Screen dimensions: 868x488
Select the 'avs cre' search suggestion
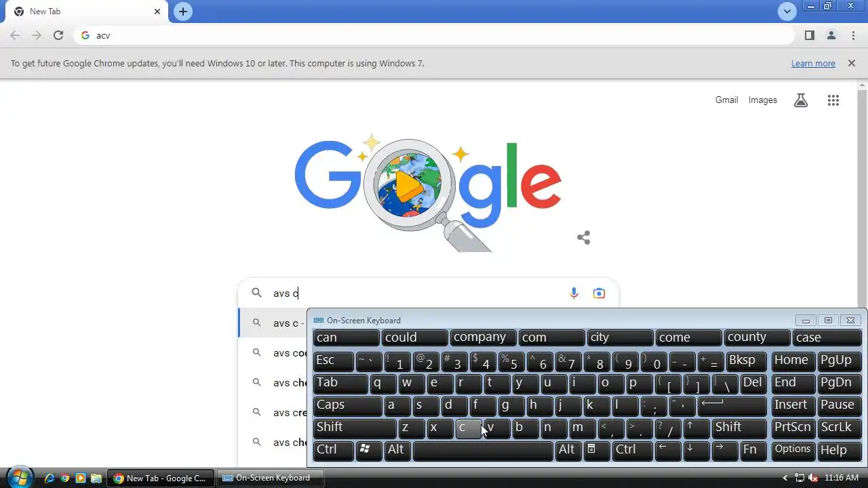(x=273, y=412)
